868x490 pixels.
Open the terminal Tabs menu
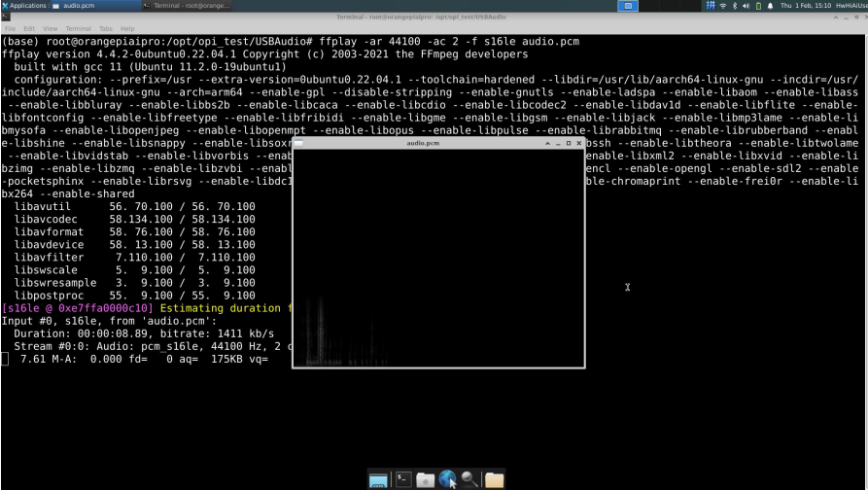point(106,28)
